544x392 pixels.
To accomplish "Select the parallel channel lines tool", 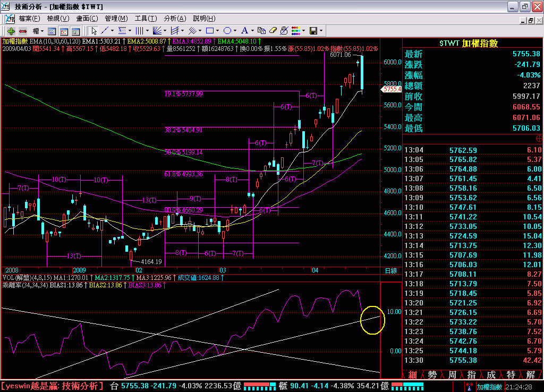I will pyautogui.click(x=175, y=31).
